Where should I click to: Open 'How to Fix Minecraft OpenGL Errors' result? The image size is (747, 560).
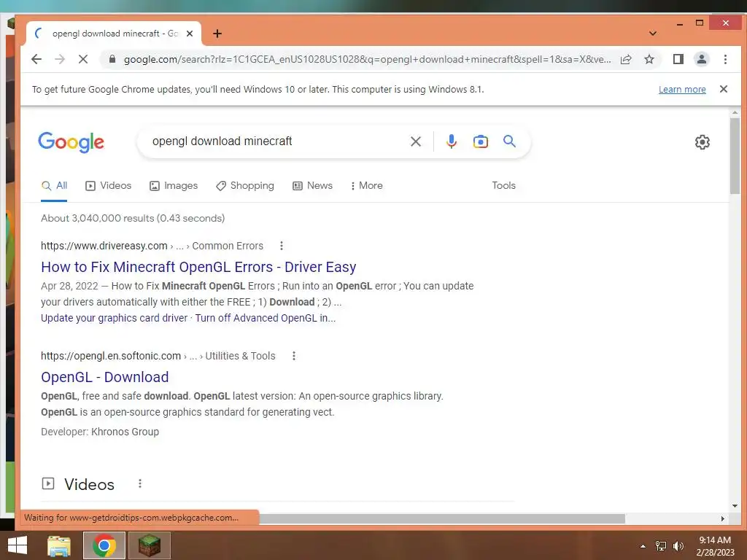tap(198, 267)
